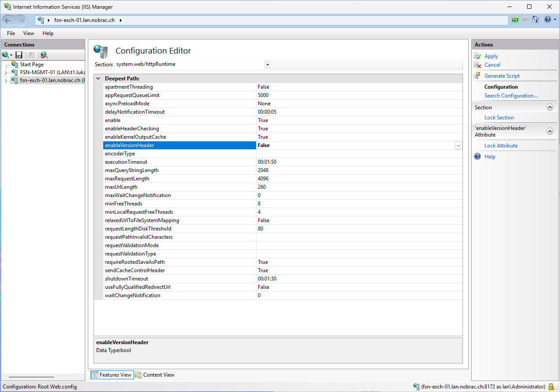Open the Help menu

click(x=48, y=33)
